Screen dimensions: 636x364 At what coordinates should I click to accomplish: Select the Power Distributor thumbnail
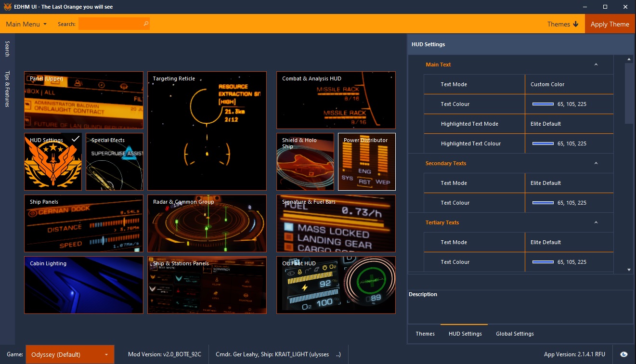(x=367, y=162)
